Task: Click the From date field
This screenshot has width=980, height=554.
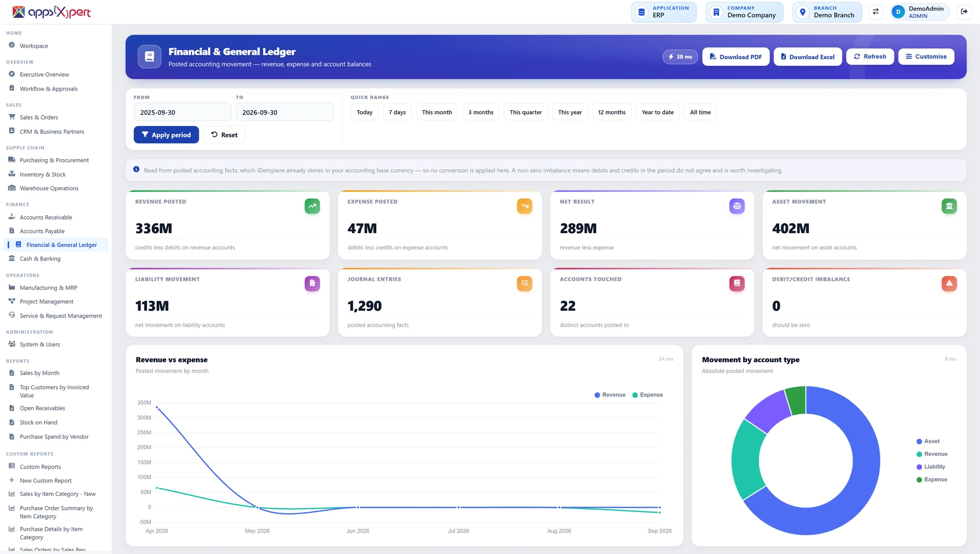Action: pos(182,112)
